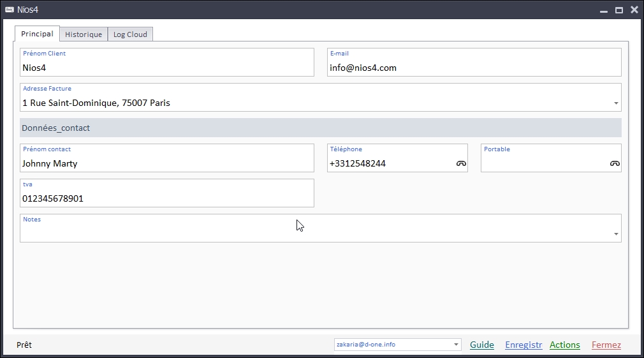Click the tva number field
Image resolution: width=644 pixels, height=358 pixels.
click(167, 198)
